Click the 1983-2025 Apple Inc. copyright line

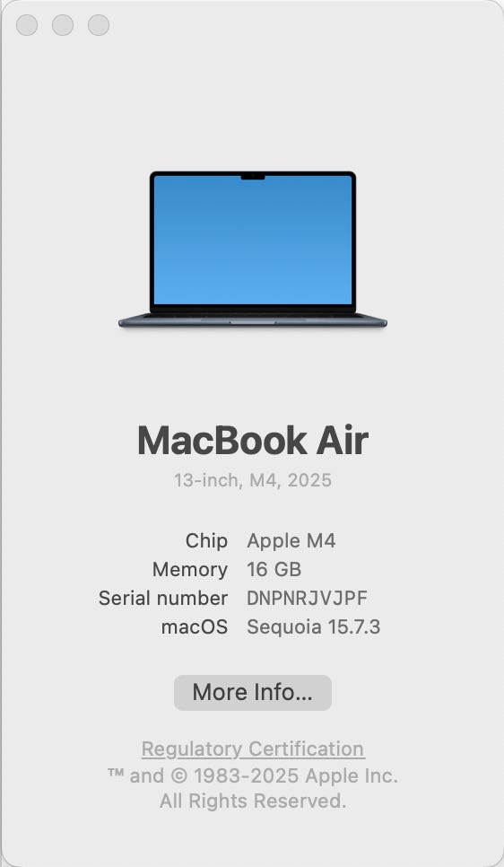pyautogui.click(x=253, y=775)
